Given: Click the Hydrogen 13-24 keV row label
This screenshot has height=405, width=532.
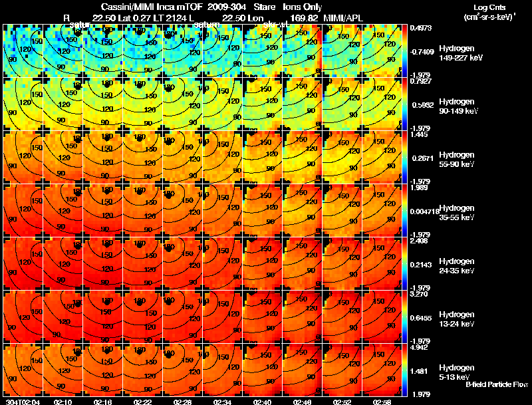Looking at the screenshot, I should pos(456,319).
